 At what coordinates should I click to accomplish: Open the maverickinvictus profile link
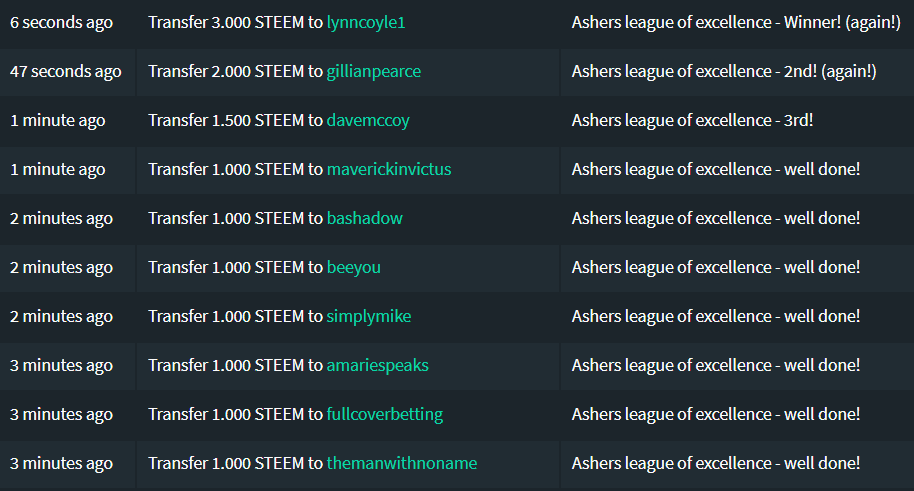[x=389, y=170]
